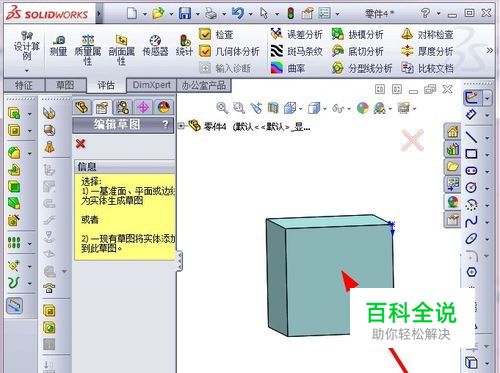
Task: Open 底切分析 undercut analysis
Action: point(358,51)
